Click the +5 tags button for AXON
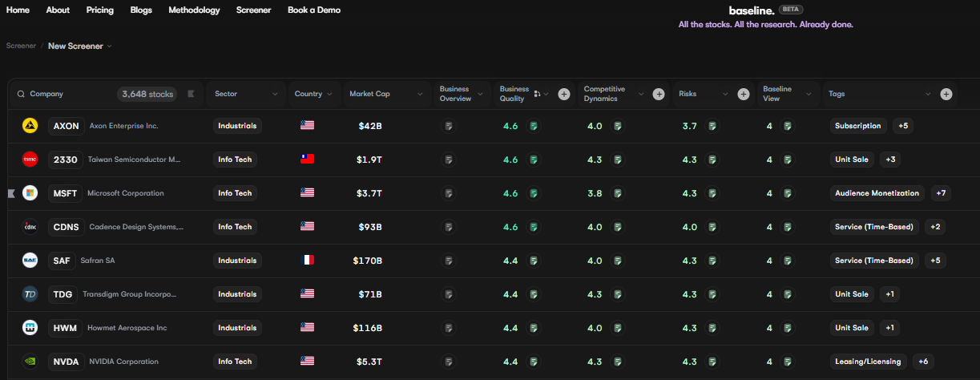Screen dimensions: 980x380 click(903, 126)
